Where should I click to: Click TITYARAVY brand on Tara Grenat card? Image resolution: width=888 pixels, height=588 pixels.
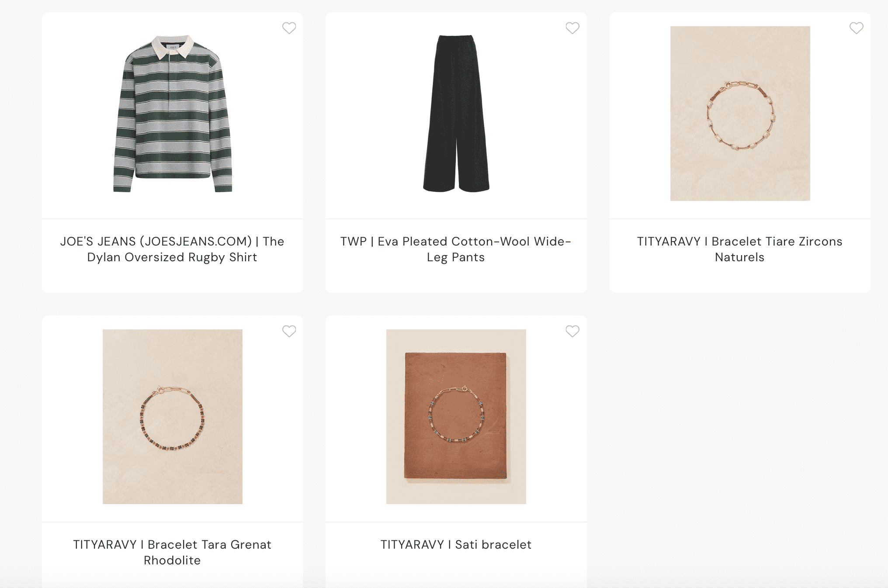[x=104, y=545]
